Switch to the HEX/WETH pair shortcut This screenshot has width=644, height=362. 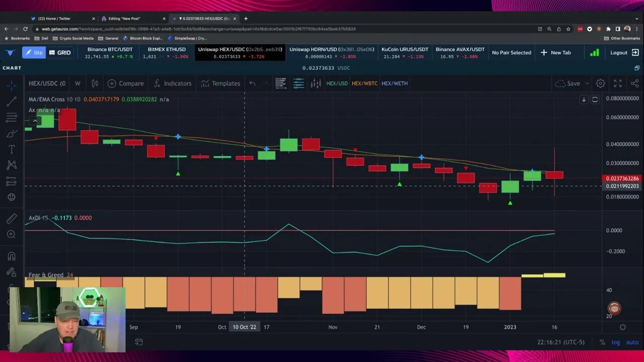click(x=394, y=83)
